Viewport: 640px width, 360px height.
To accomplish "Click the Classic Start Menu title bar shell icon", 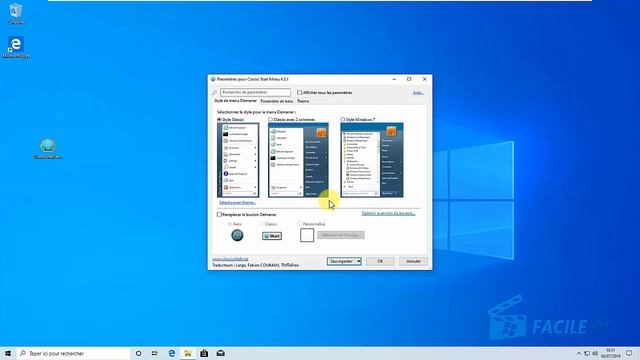I will (x=213, y=79).
